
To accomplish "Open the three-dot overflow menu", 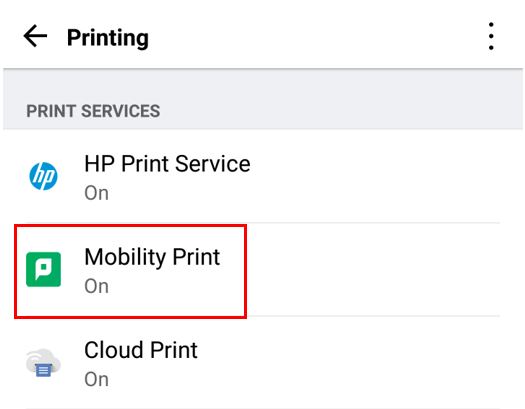I will [491, 36].
